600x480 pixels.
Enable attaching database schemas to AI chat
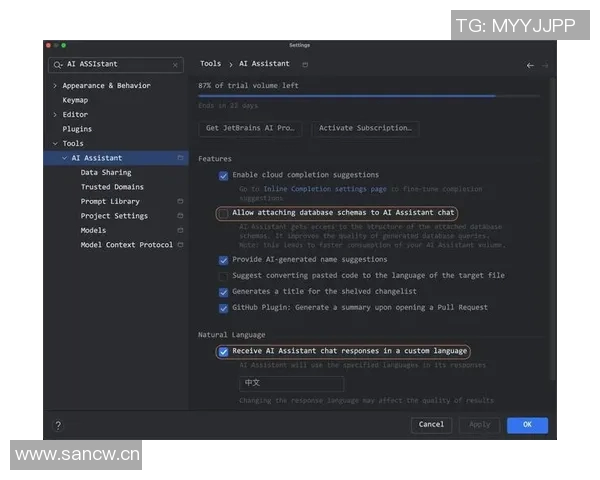pos(224,213)
